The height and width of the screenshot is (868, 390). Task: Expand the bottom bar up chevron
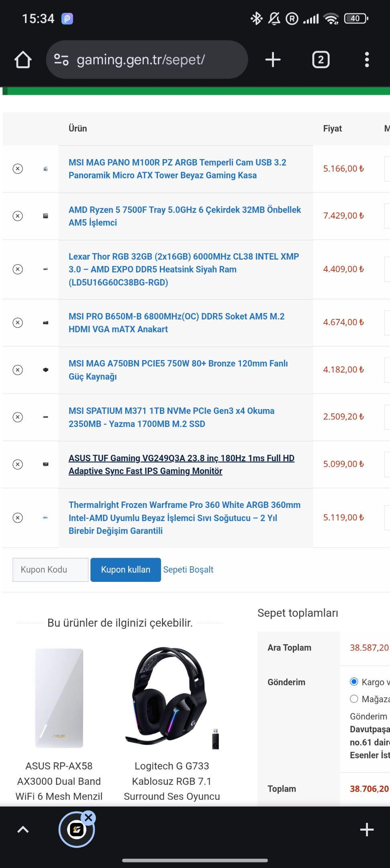pyautogui.click(x=23, y=829)
